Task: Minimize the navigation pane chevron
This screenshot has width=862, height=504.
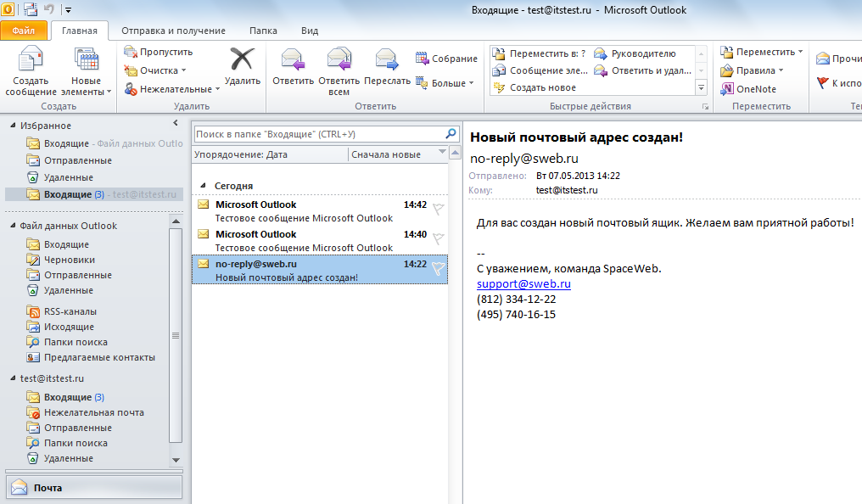Action: point(176,123)
